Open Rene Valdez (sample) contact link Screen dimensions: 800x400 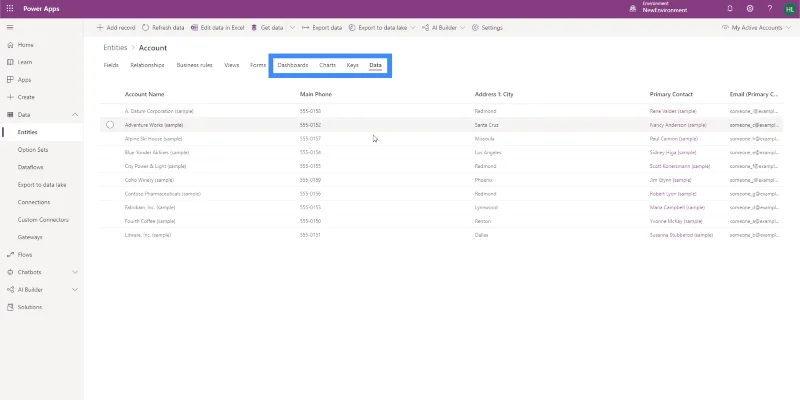coord(673,111)
